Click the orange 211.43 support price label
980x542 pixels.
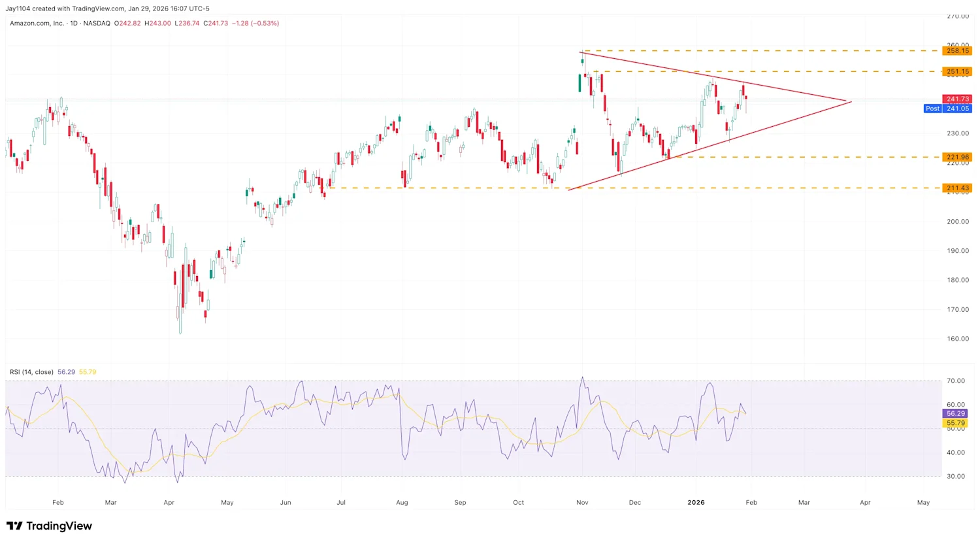click(x=956, y=188)
